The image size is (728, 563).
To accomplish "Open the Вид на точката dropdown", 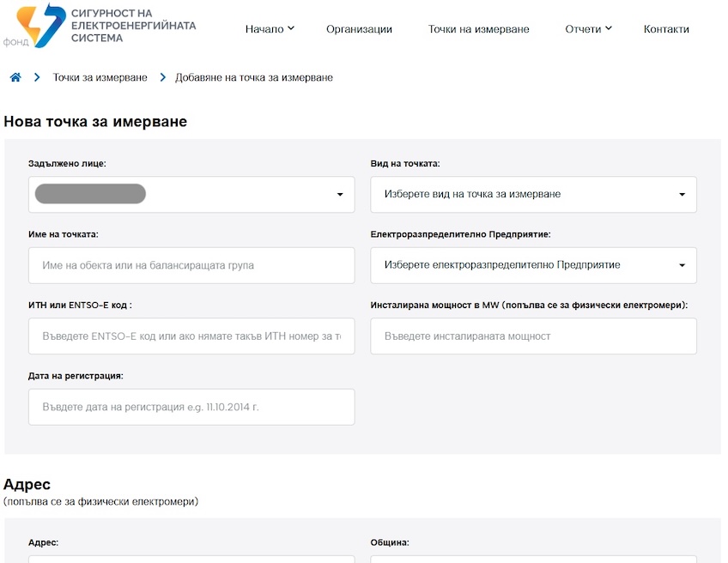I will pos(532,195).
